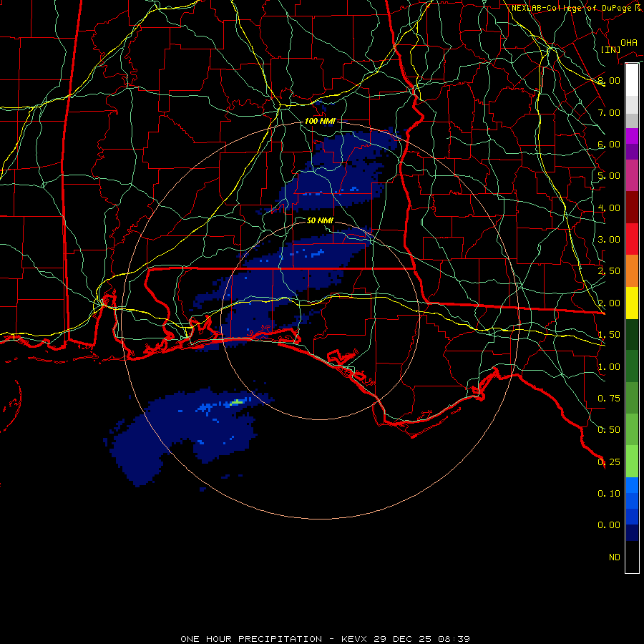Click the "OHA" product code label
Image resolution: width=644 pixels, height=644 pixels.
coord(629,43)
